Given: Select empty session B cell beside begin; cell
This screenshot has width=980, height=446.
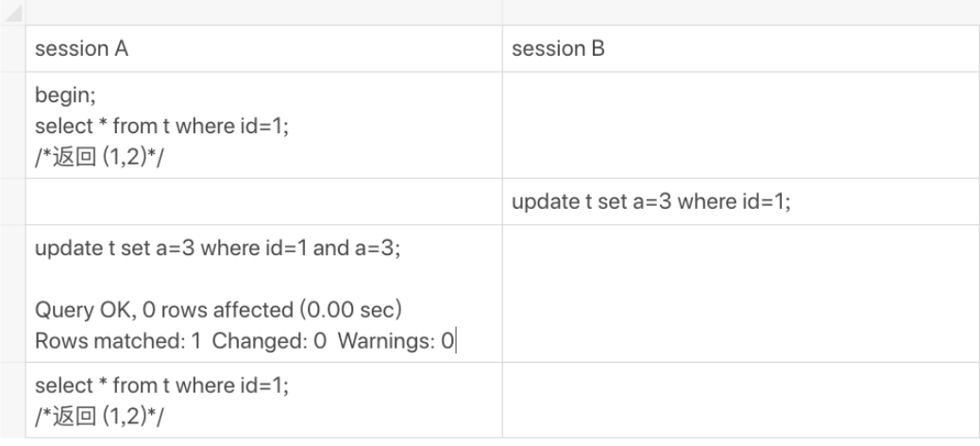Looking at the screenshot, I should point(741,125).
